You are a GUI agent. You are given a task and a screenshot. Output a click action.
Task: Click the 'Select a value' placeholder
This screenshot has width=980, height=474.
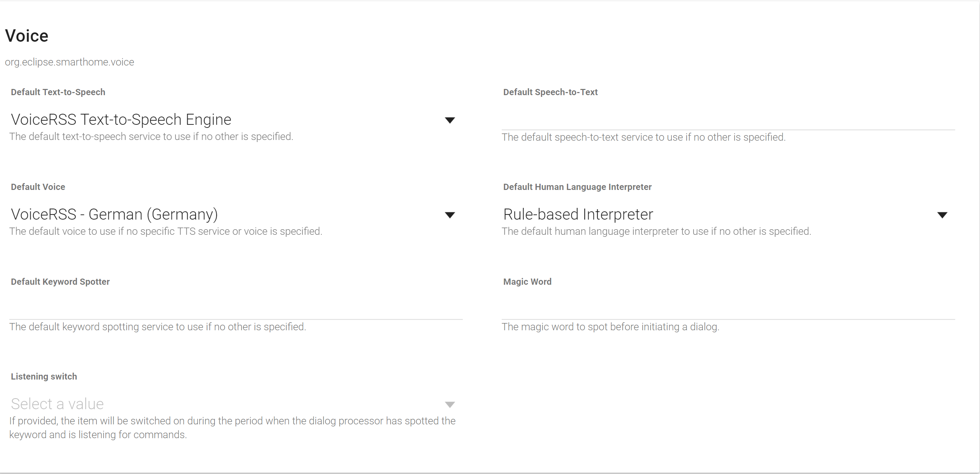(x=57, y=404)
